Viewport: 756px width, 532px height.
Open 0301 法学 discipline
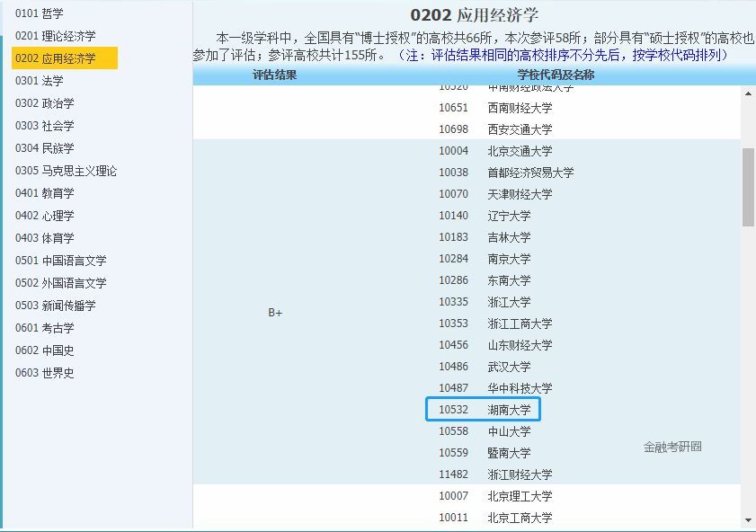point(39,81)
